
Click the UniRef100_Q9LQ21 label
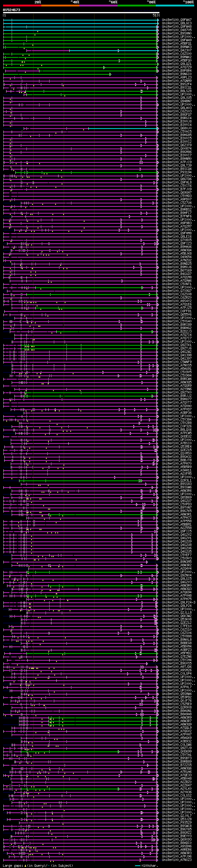pyautogui.click(x=177, y=64)
